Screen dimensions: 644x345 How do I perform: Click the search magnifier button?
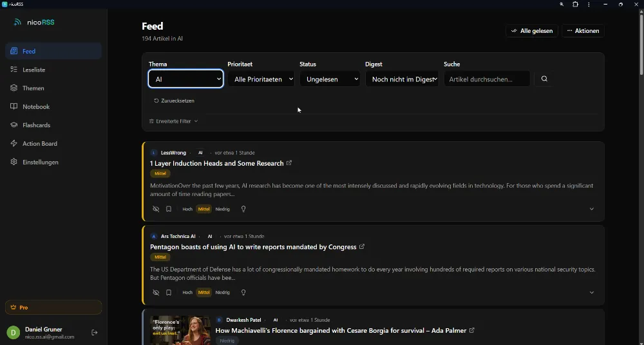[x=544, y=79]
